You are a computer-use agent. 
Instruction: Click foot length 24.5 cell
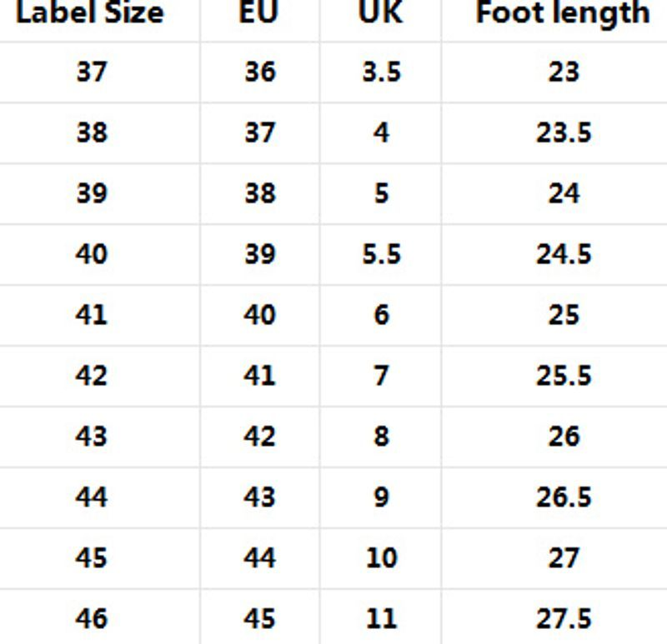click(563, 253)
